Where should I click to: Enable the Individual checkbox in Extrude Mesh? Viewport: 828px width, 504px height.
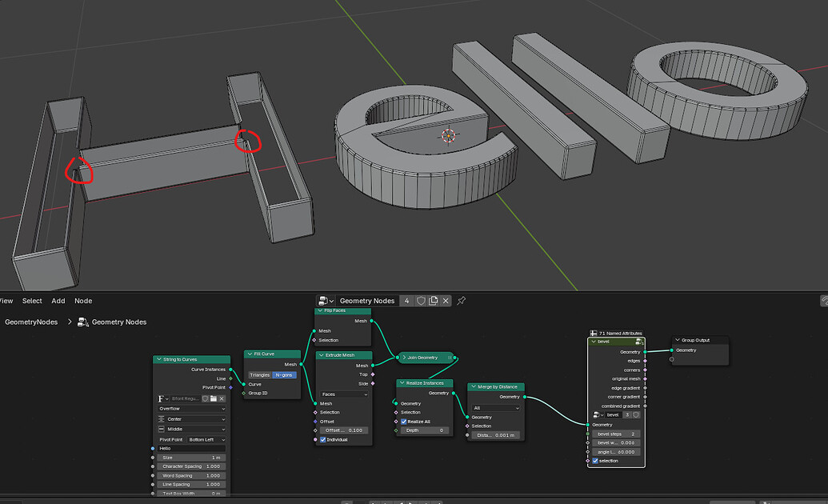[x=323, y=439]
